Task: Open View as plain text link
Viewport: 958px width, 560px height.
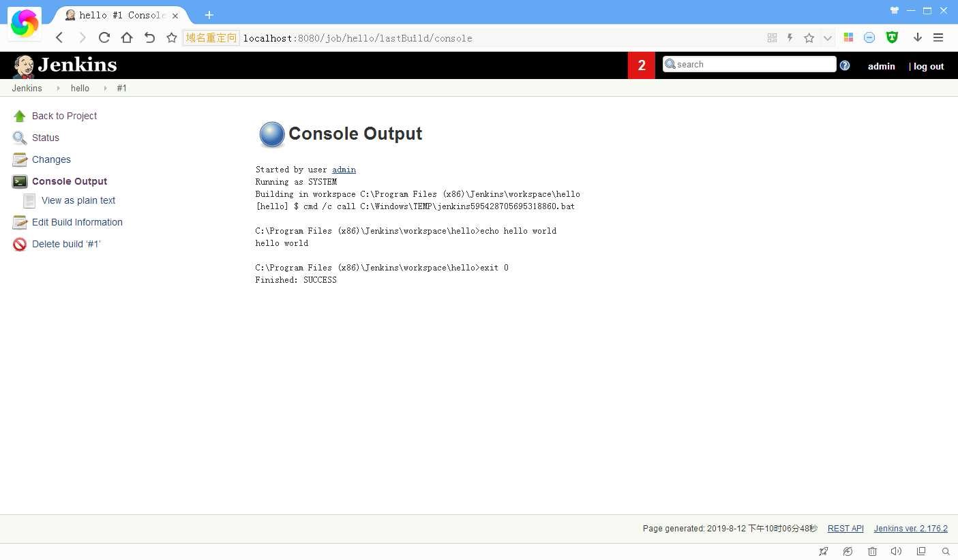Action: click(x=78, y=200)
